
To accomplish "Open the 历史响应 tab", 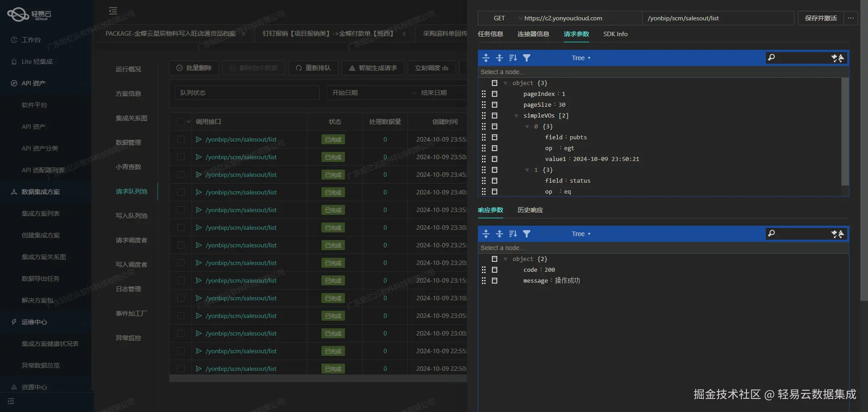I will point(530,210).
